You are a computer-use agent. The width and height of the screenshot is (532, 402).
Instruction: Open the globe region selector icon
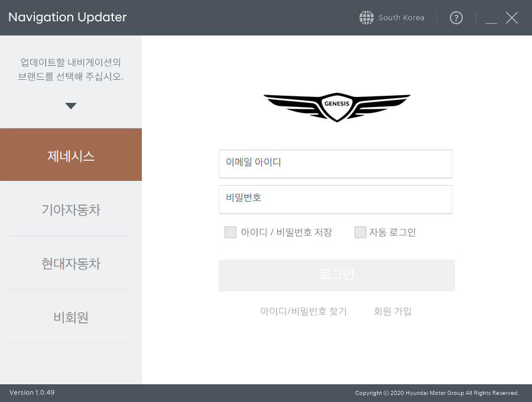[x=366, y=18]
